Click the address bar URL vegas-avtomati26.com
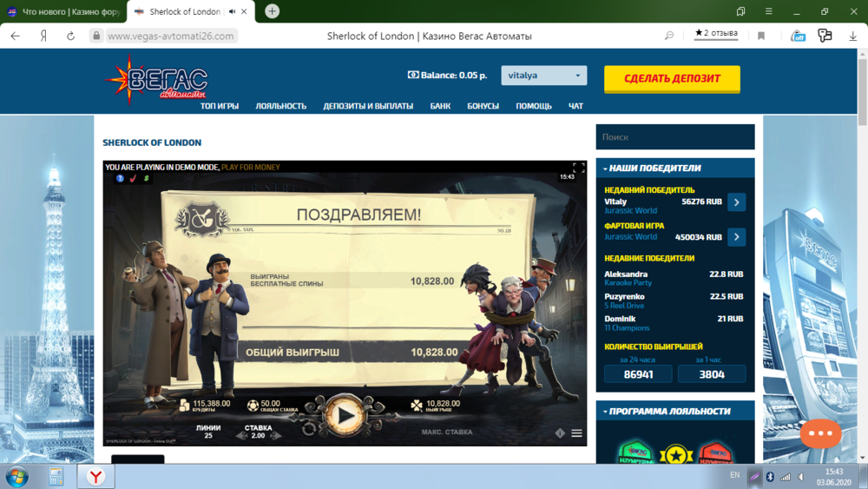Viewport: 868px width, 489px height. tap(170, 36)
